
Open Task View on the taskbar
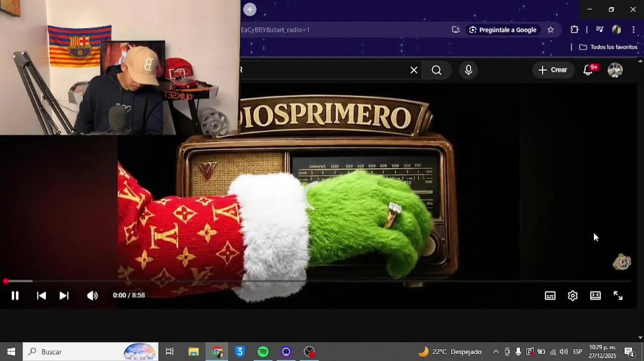pos(170,351)
